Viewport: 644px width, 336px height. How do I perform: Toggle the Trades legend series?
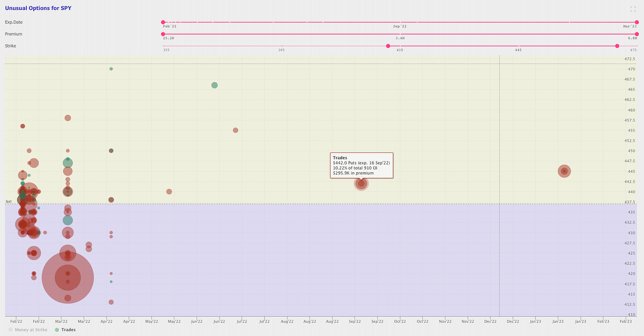65,330
